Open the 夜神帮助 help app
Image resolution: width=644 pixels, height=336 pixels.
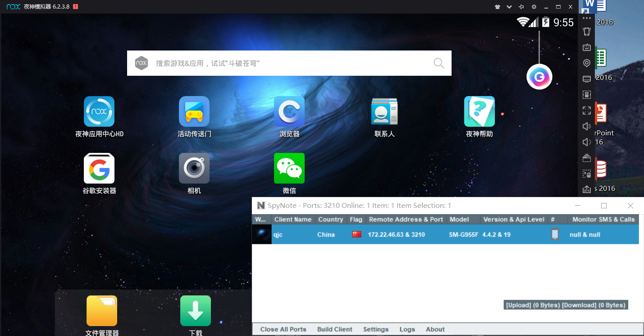tap(480, 111)
